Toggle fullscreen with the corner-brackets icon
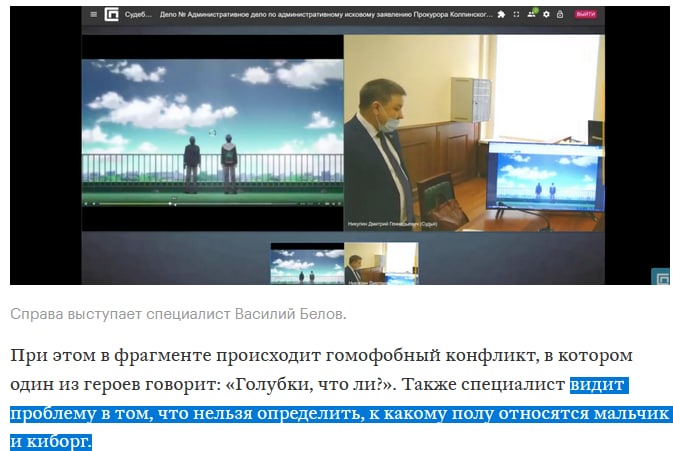Image resolution: width=673 pixels, height=451 pixels. coord(516,14)
